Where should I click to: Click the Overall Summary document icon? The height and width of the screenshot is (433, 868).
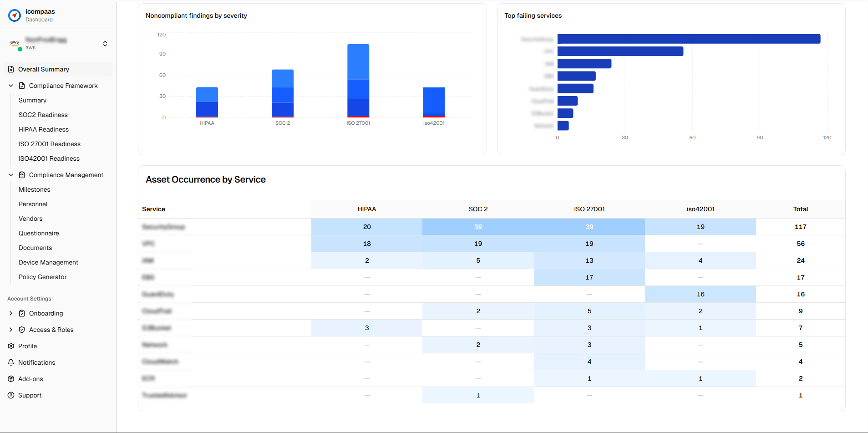11,69
